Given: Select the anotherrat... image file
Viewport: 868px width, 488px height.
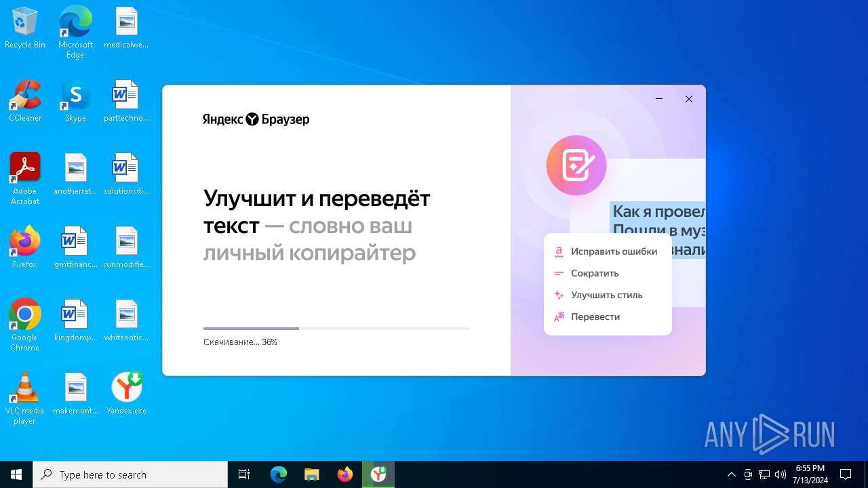Looking at the screenshot, I should pos(75,174).
